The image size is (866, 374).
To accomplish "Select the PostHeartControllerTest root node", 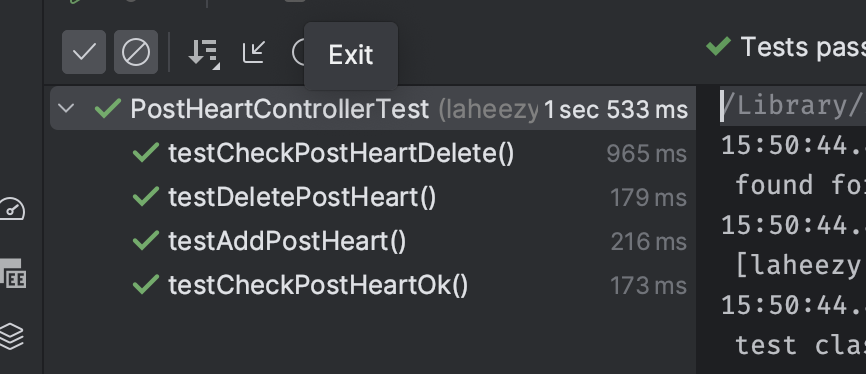I will pos(373,108).
